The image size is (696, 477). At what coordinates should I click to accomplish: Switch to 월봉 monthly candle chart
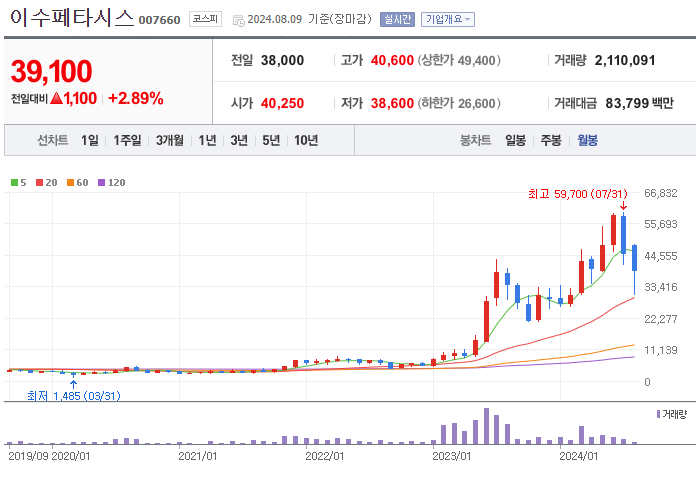(587, 141)
